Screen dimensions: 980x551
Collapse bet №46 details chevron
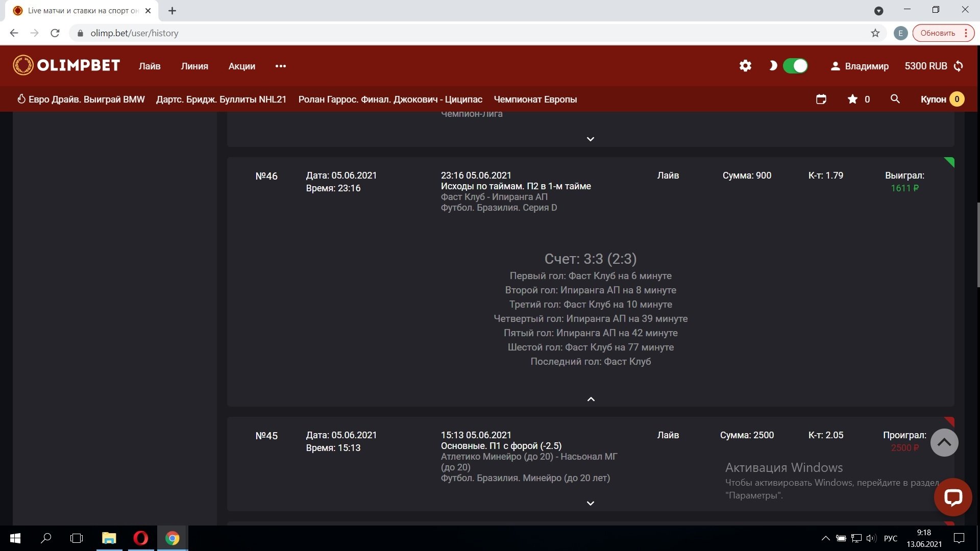[x=591, y=399]
